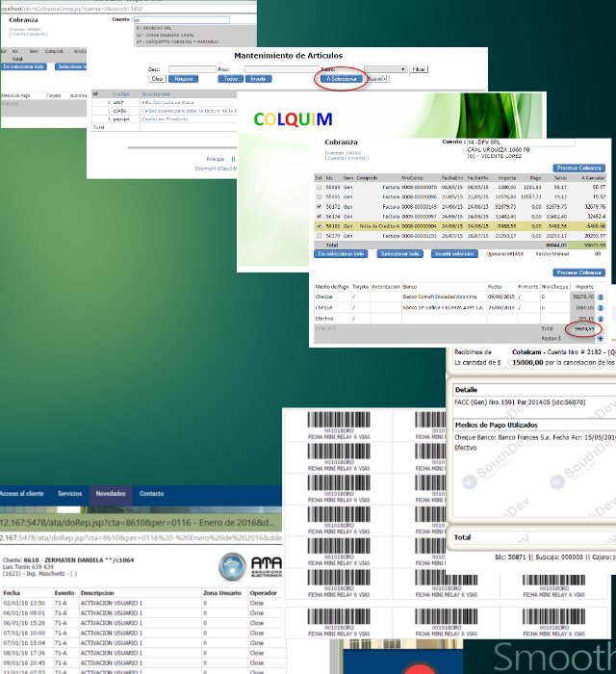The image size is (616, 674).
Task: Click the Descripcion header in the articles table
Action: point(156,94)
